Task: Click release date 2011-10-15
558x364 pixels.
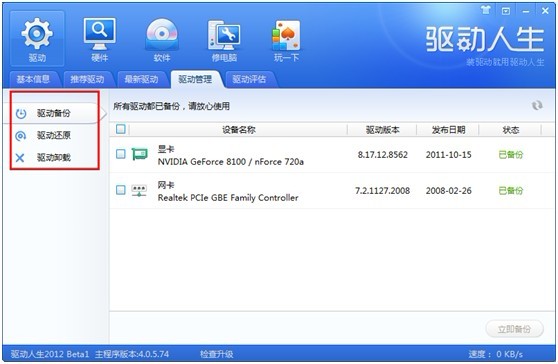Action: (448, 155)
